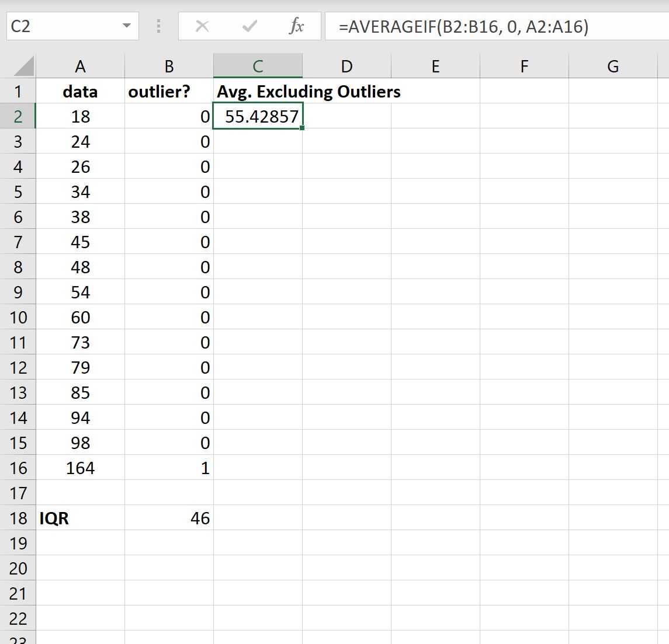Image resolution: width=669 pixels, height=644 pixels.
Task: Expand the Name Box dropdown arrow
Action: click(126, 26)
